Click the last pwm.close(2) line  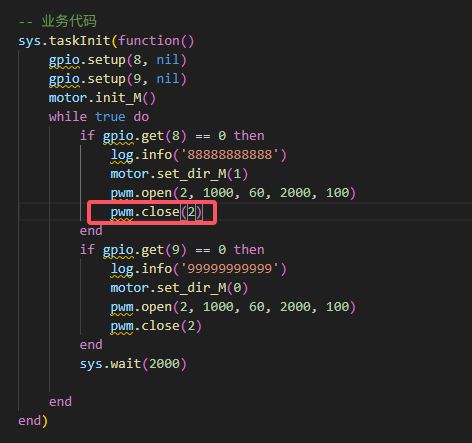pyautogui.click(x=156, y=326)
